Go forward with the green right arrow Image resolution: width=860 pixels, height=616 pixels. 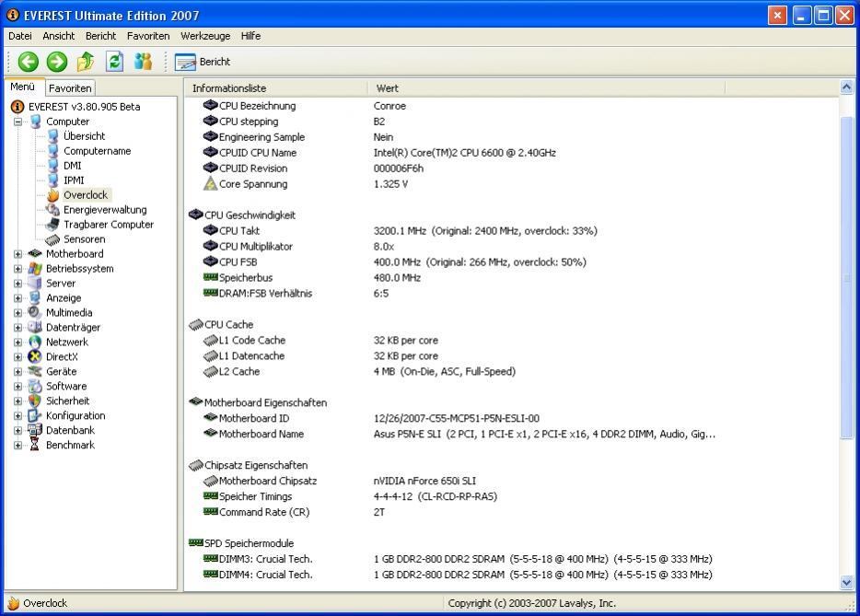coord(56,62)
